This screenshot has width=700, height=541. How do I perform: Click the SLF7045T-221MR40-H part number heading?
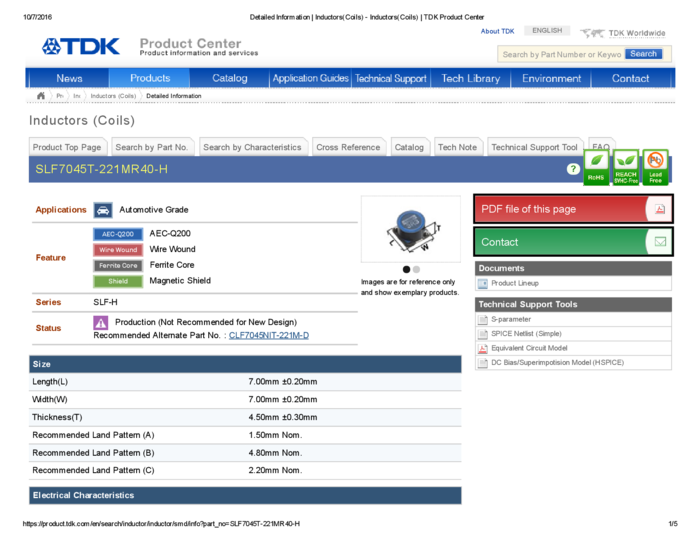(102, 169)
